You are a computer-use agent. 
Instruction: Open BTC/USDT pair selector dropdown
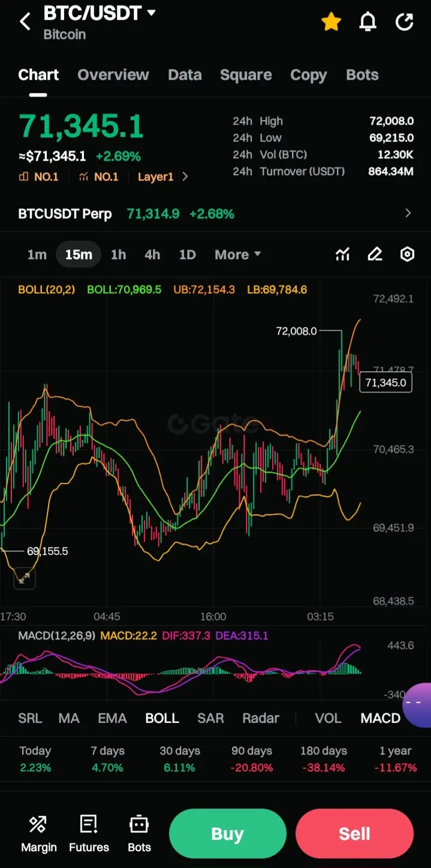100,13
